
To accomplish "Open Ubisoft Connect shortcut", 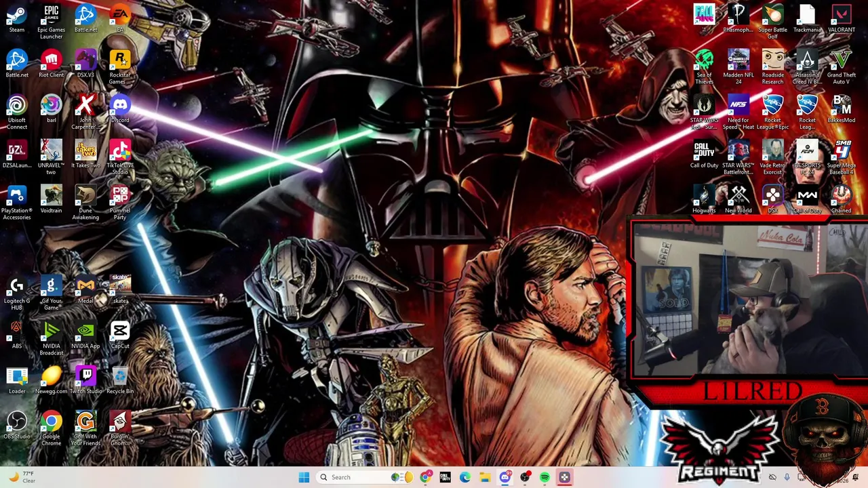I will [17, 113].
